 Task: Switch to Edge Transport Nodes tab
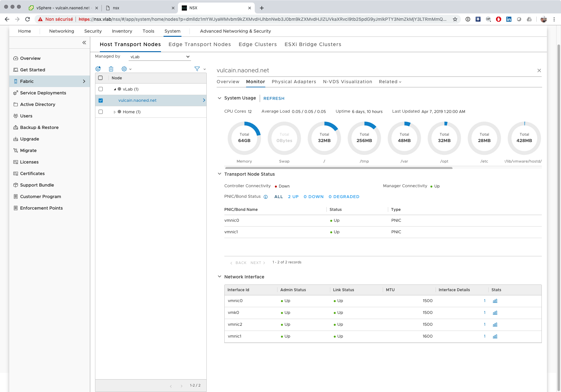pyautogui.click(x=200, y=44)
